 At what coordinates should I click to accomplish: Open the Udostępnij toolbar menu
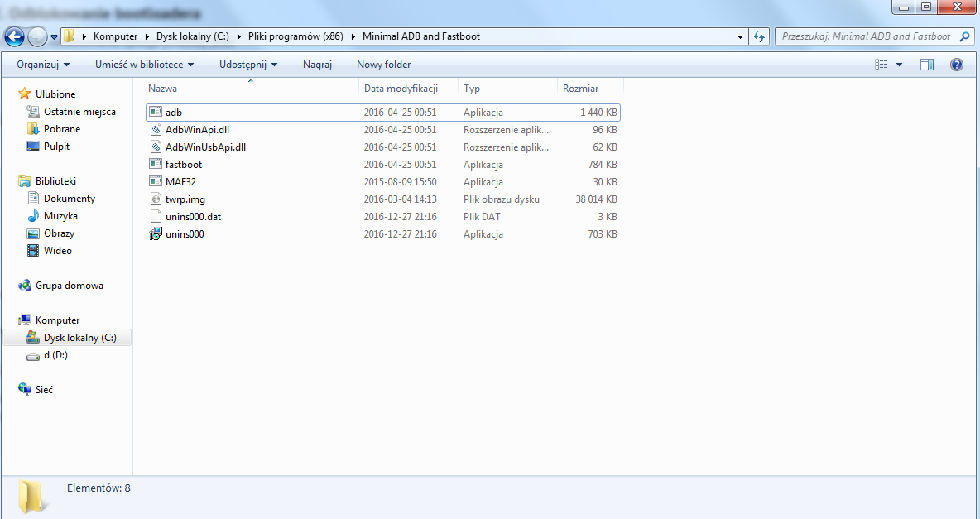pos(248,65)
